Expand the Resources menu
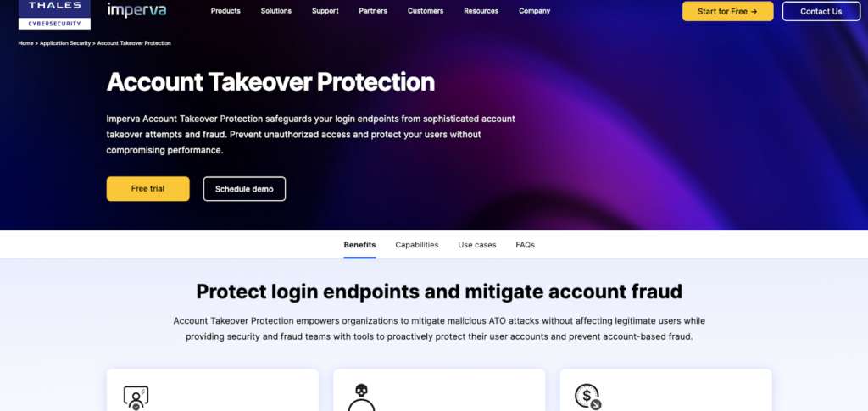Viewport: 868px width, 411px height. pyautogui.click(x=481, y=11)
